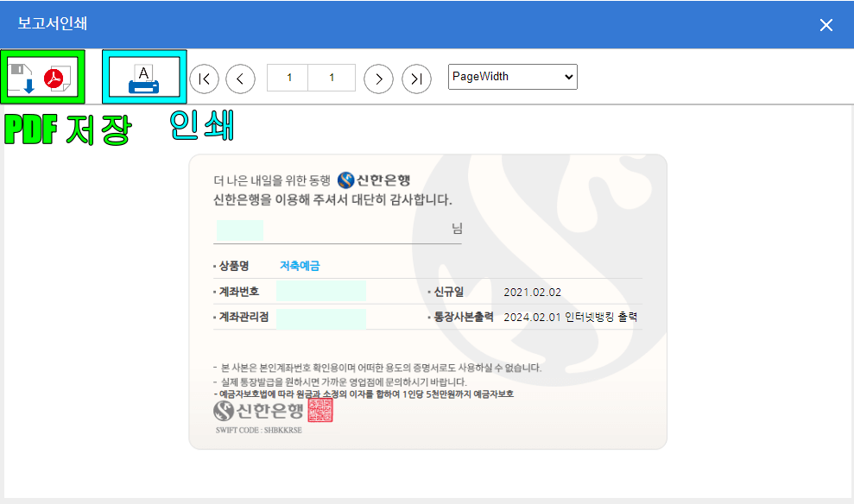Click the 신규일 label
The image size is (854, 504).
coord(448,292)
